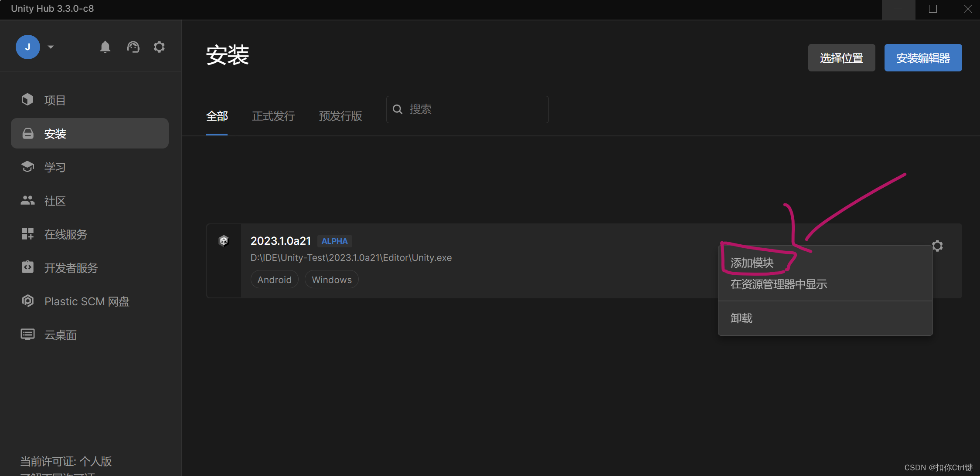This screenshot has width=980, height=476.
Task: Click the 开发者服务 icon
Action: [x=27, y=267]
